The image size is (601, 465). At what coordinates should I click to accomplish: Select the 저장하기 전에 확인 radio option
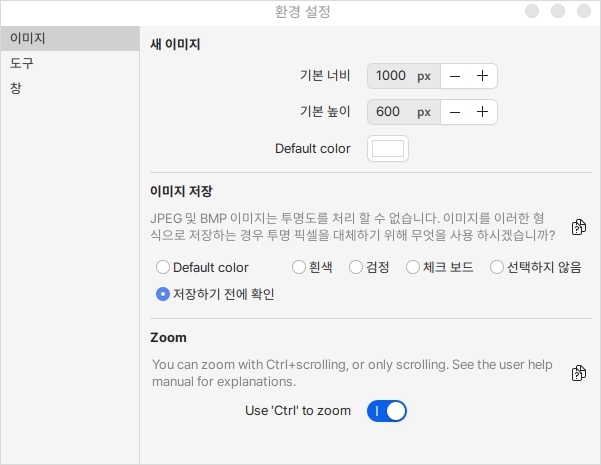pos(163,294)
